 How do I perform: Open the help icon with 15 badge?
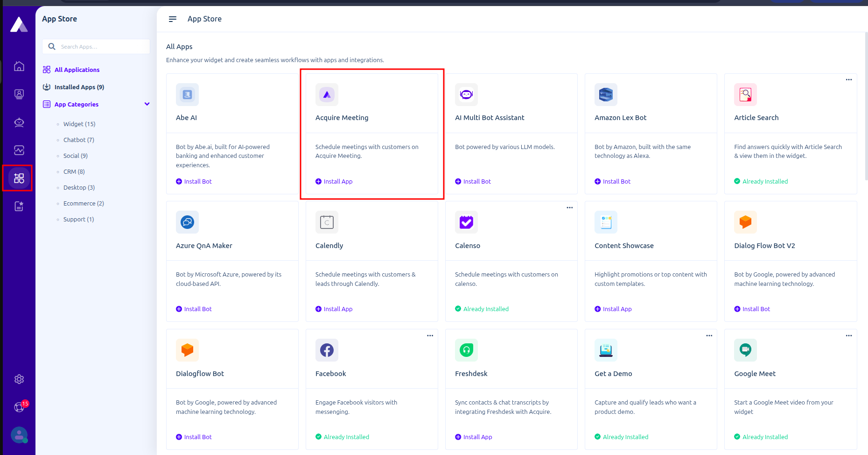20,406
